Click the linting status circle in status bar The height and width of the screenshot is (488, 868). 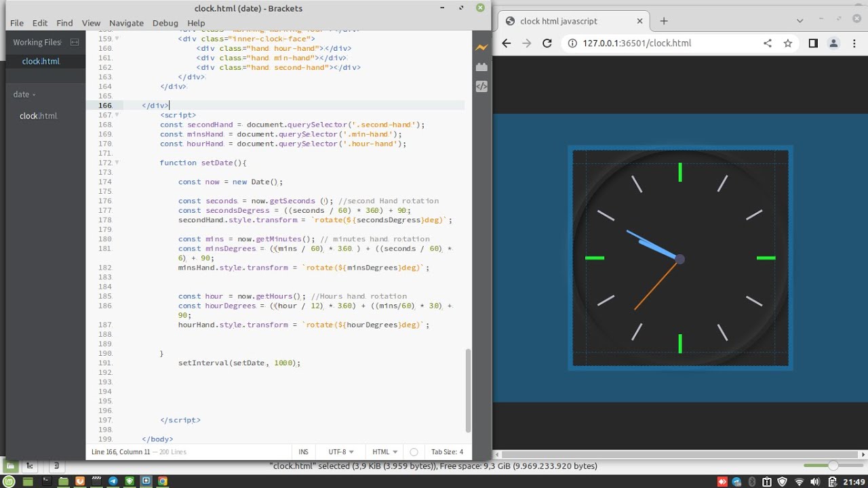click(x=414, y=452)
